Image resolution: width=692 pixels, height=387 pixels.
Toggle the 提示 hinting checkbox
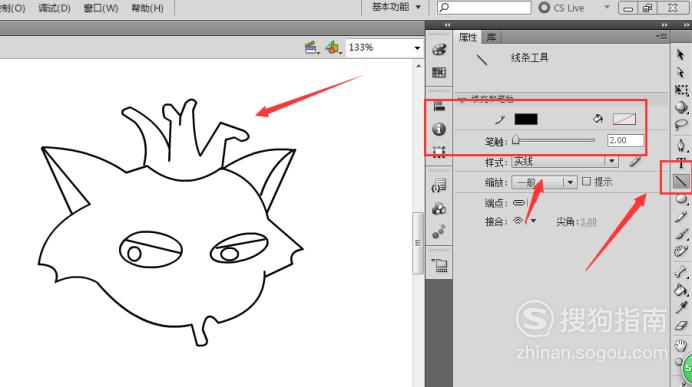pyautogui.click(x=586, y=181)
